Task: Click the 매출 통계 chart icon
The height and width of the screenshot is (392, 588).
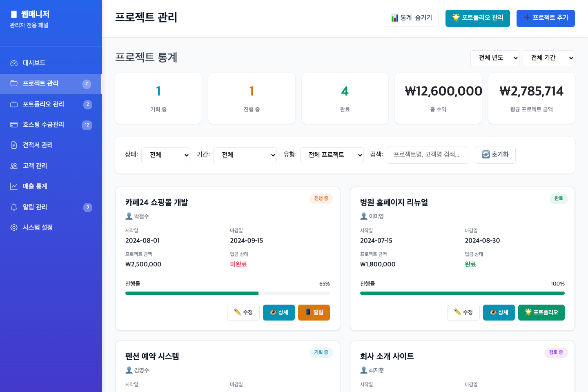Action: 14,186
